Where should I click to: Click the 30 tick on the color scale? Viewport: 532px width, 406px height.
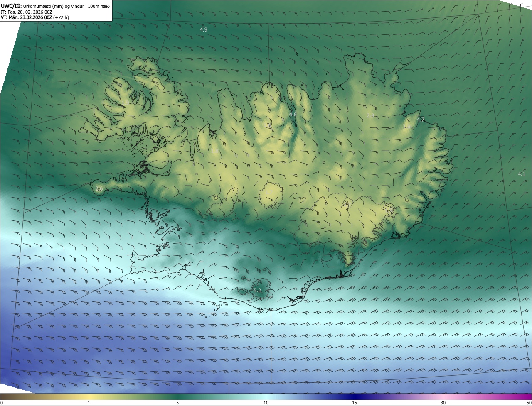tap(443, 403)
